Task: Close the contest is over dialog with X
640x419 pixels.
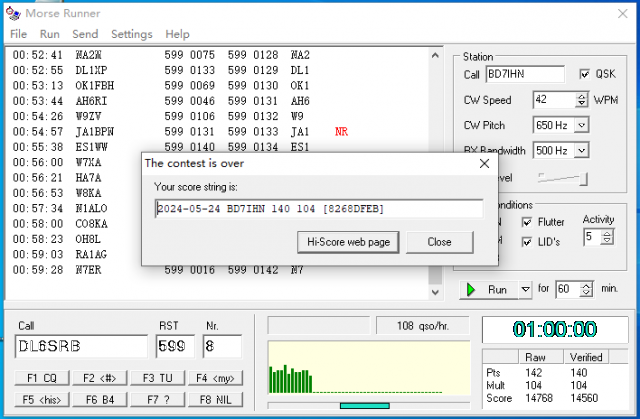Action: [x=484, y=164]
